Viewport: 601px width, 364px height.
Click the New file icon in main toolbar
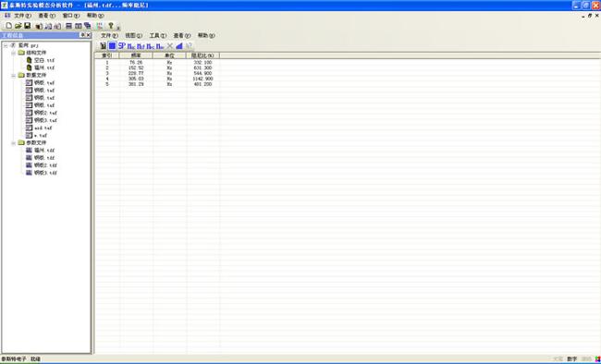[x=9, y=26]
